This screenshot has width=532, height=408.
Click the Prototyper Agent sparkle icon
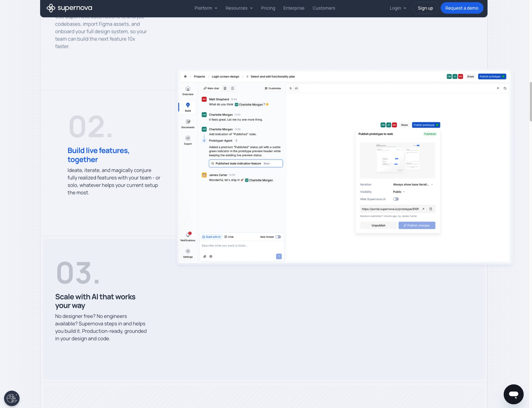click(x=204, y=141)
